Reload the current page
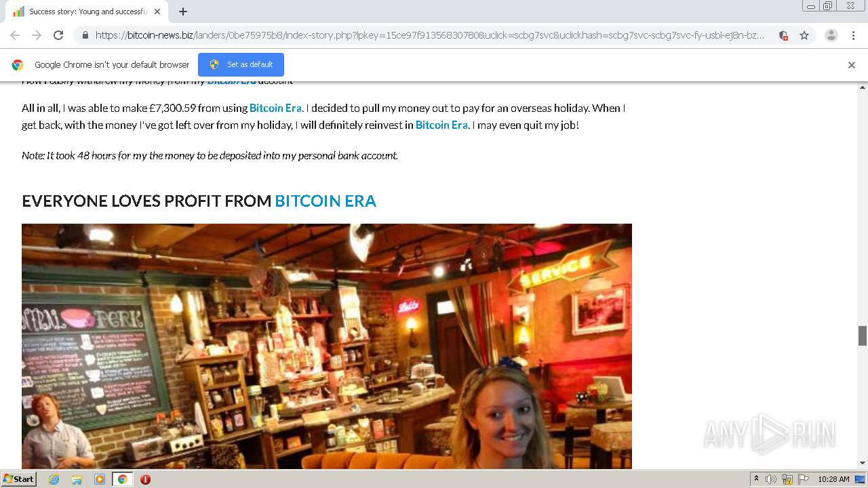The image size is (868, 488). (58, 35)
